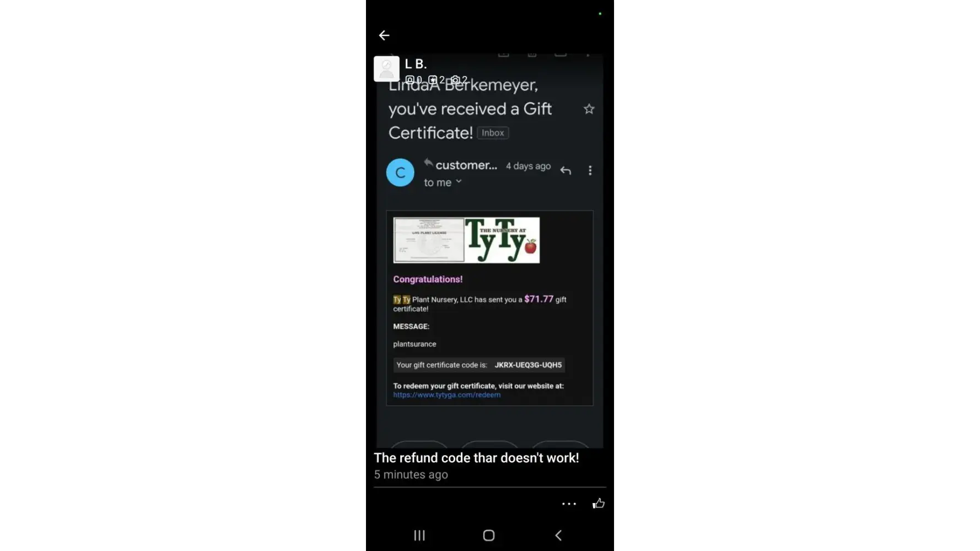
Task: Open L B. reviewer profile avatar
Action: tap(386, 69)
